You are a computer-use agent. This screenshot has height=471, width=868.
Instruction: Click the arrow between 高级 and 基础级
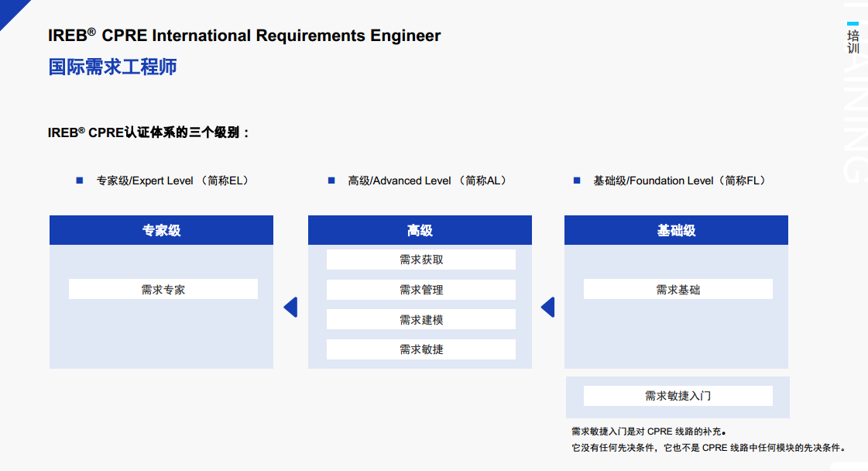(x=548, y=307)
